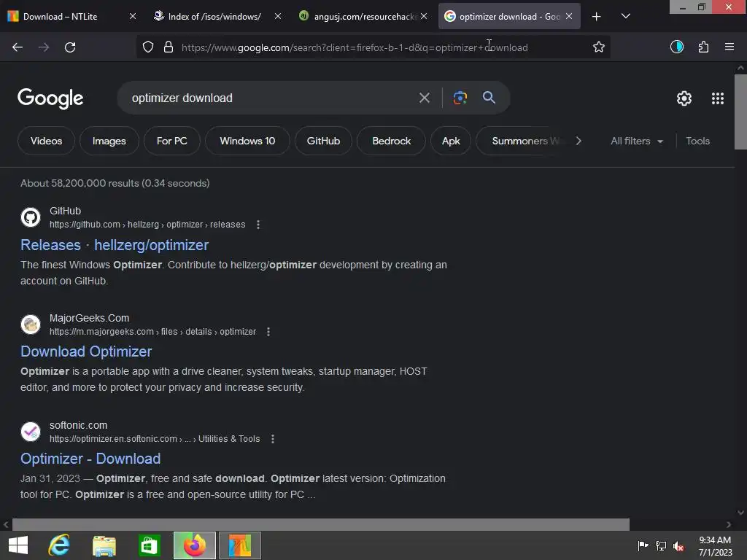Click the vertical page scrollbar thumb
747x560 pixels.
coord(740,112)
